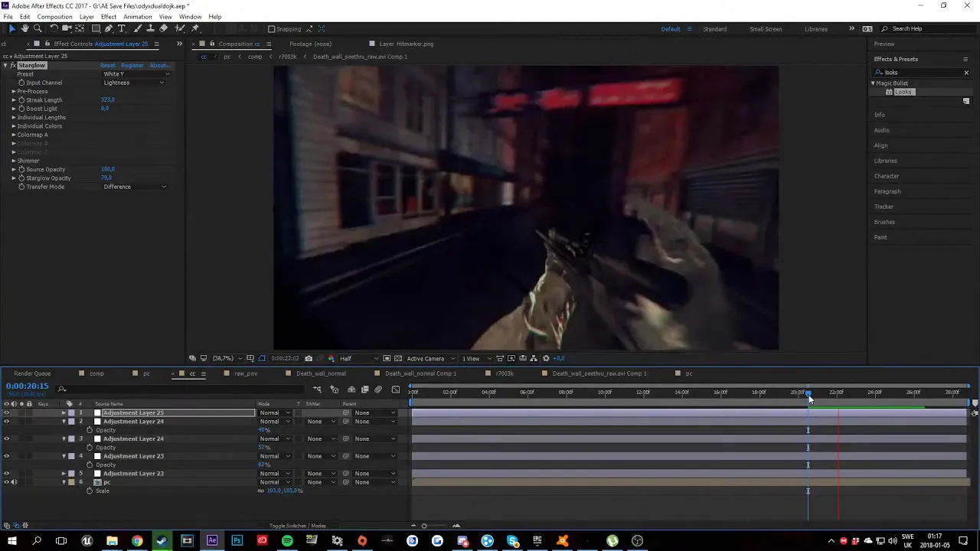Click Toggle Switches / Modes button

298,526
